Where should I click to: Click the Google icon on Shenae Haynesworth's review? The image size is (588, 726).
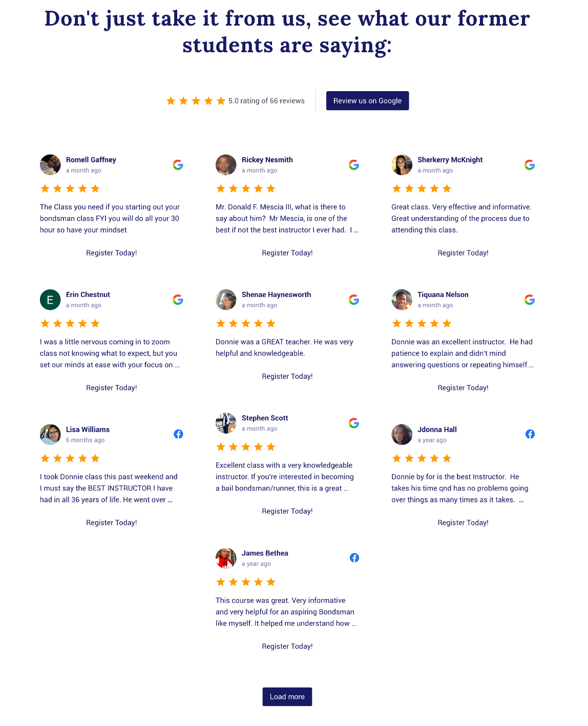click(x=354, y=300)
